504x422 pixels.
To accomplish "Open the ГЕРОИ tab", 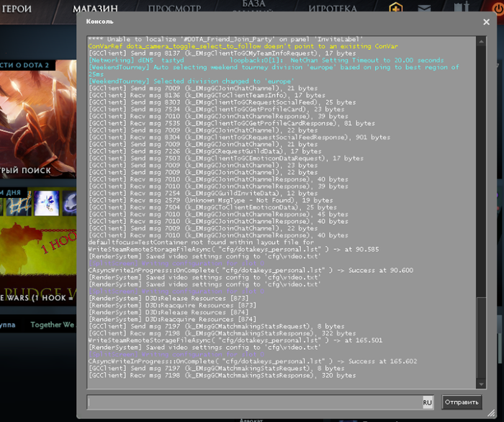I will click(x=17, y=9).
